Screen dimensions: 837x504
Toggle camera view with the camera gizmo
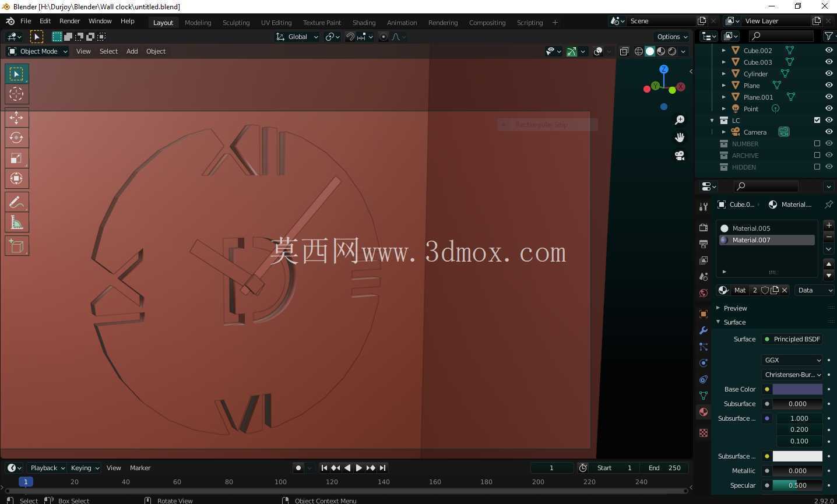point(680,156)
